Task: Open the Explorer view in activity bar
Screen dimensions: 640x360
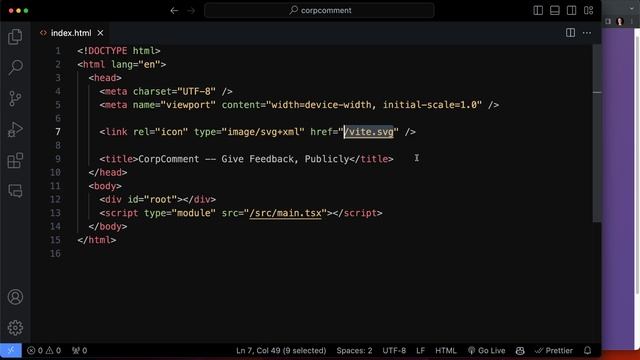Action: (x=15, y=37)
